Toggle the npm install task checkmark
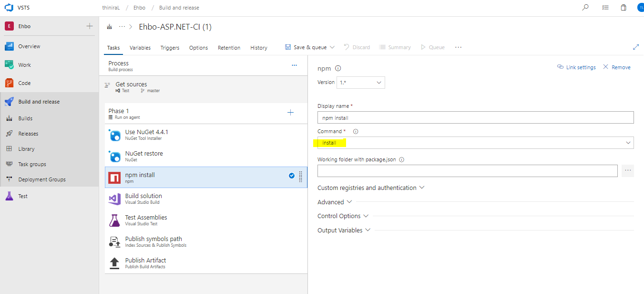The image size is (644, 294). (292, 176)
